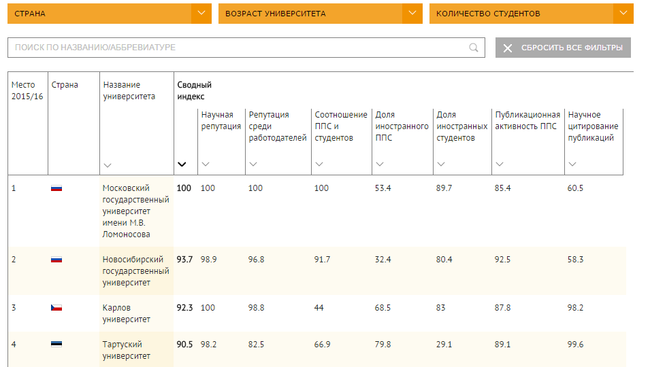Screen dimensions: 650x367
Task: Select value 89.7 in Moscow row
Action: 444,188
